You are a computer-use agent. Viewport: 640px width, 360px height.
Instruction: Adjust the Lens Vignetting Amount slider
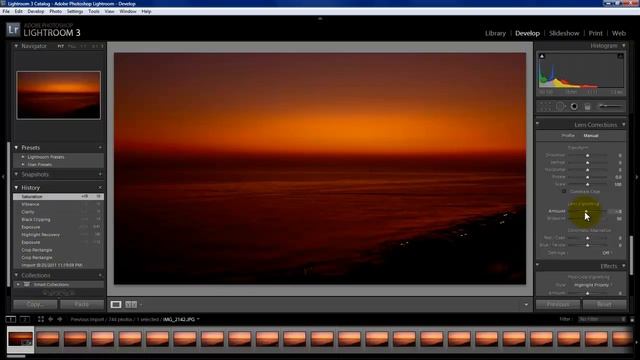pyautogui.click(x=586, y=211)
